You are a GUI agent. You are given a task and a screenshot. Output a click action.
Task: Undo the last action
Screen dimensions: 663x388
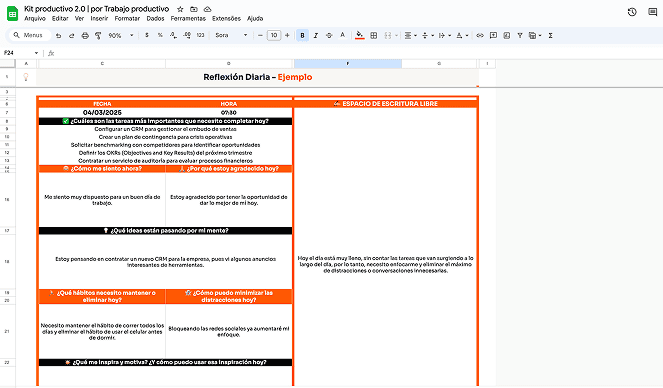pyautogui.click(x=58, y=36)
